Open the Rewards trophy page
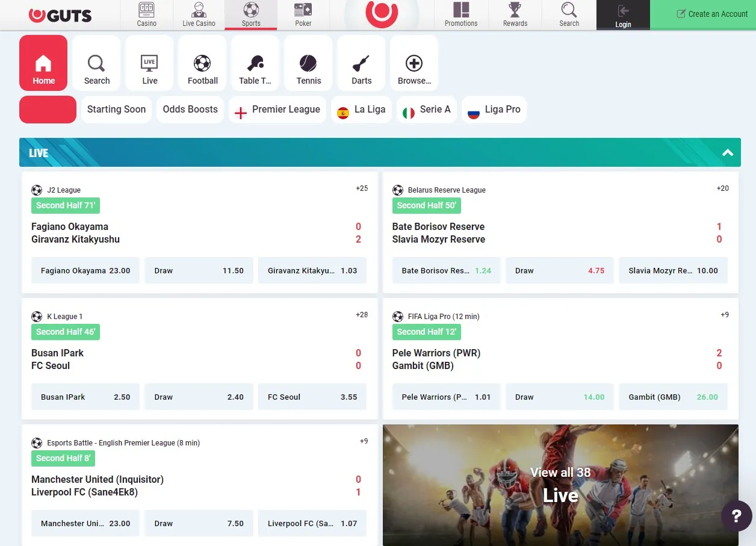The height and width of the screenshot is (546, 756). pyautogui.click(x=515, y=15)
